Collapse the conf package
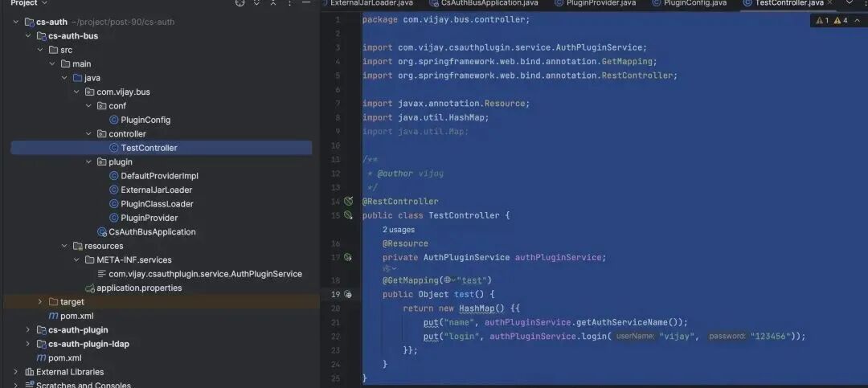This screenshot has height=388, width=868. (x=88, y=106)
